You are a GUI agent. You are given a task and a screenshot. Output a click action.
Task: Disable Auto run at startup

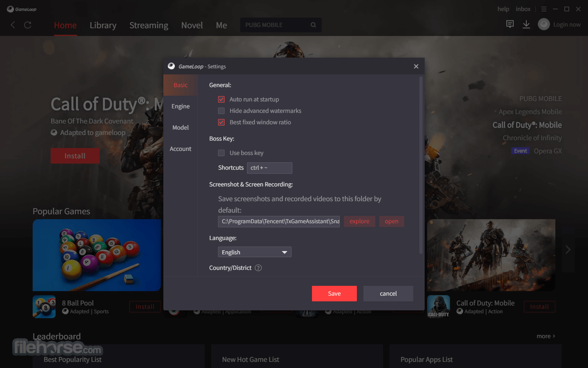coord(221,99)
